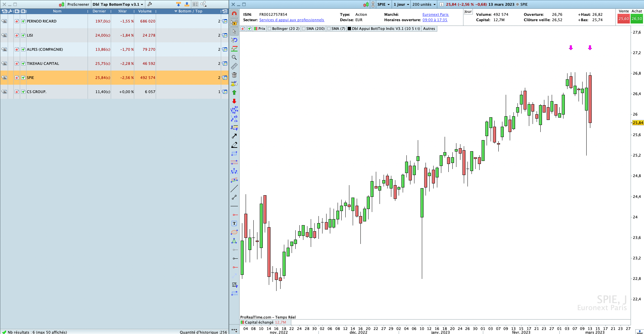Click the ProScreener share icon
Viewport: 644px width, 334px height.
click(204, 4)
